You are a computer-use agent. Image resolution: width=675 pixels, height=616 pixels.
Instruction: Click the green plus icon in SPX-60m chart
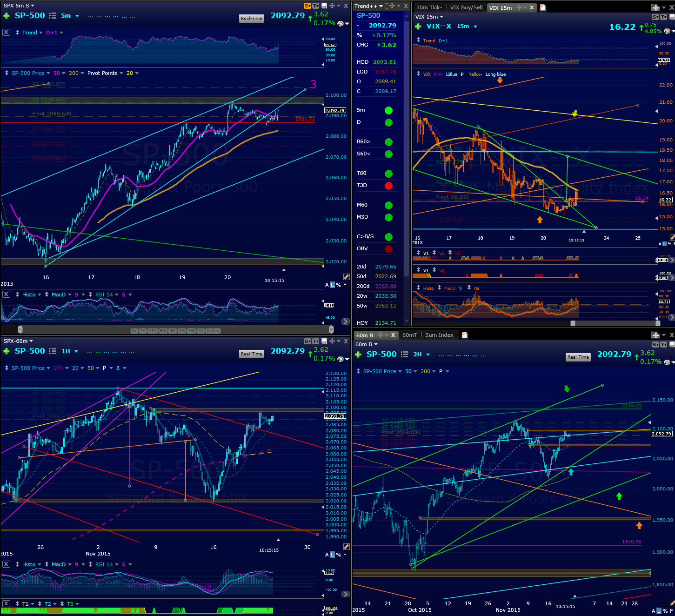pyautogui.click(x=7, y=351)
